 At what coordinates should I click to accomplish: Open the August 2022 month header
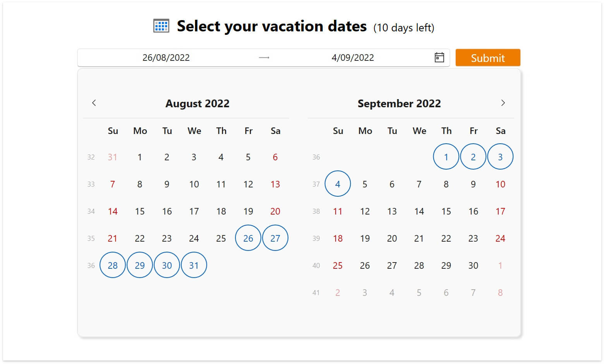(x=197, y=103)
